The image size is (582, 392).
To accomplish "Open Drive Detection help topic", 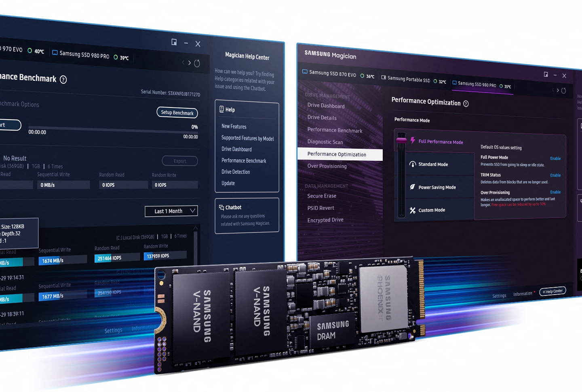I will coord(236,172).
